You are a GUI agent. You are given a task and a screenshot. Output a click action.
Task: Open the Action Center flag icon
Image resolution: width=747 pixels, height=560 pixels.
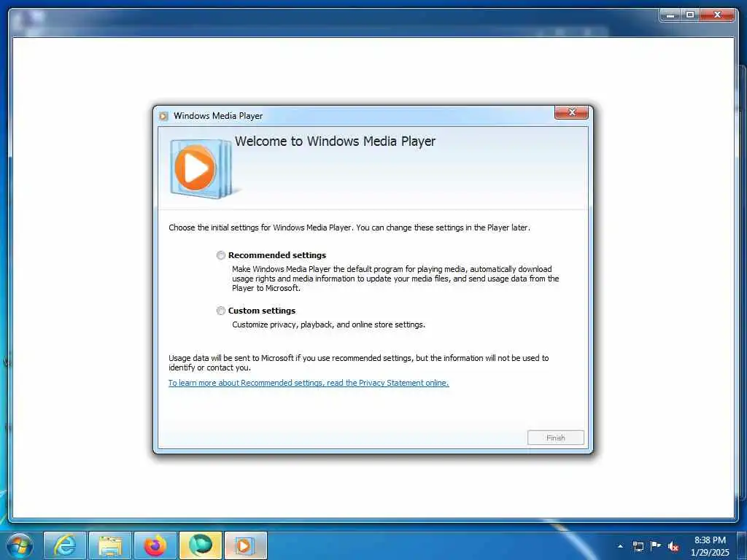pyautogui.click(x=656, y=545)
